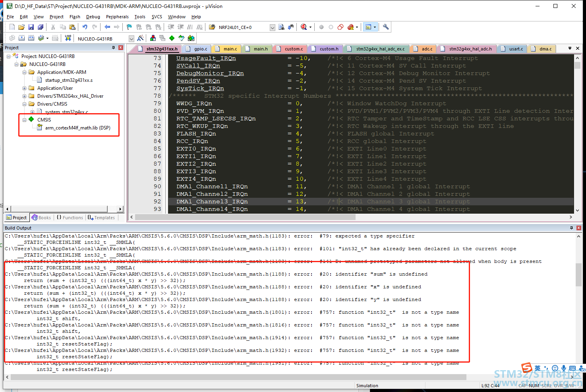This screenshot has height=392, width=586.
Task: Show the Templates panel tab
Action: (x=101, y=218)
